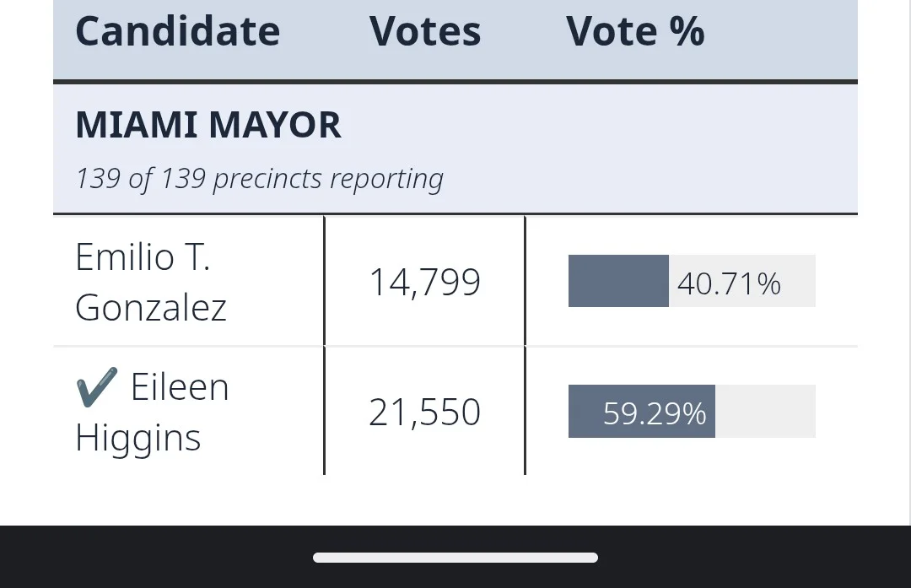Select the MIAMI MAYOR race heading
The width and height of the screenshot is (911, 588).
[x=208, y=126]
